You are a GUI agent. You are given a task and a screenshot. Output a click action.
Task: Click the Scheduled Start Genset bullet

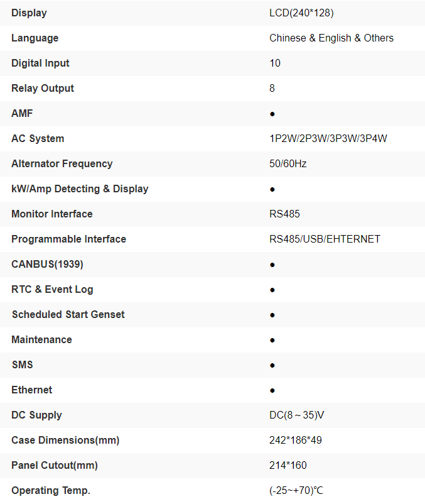click(272, 315)
